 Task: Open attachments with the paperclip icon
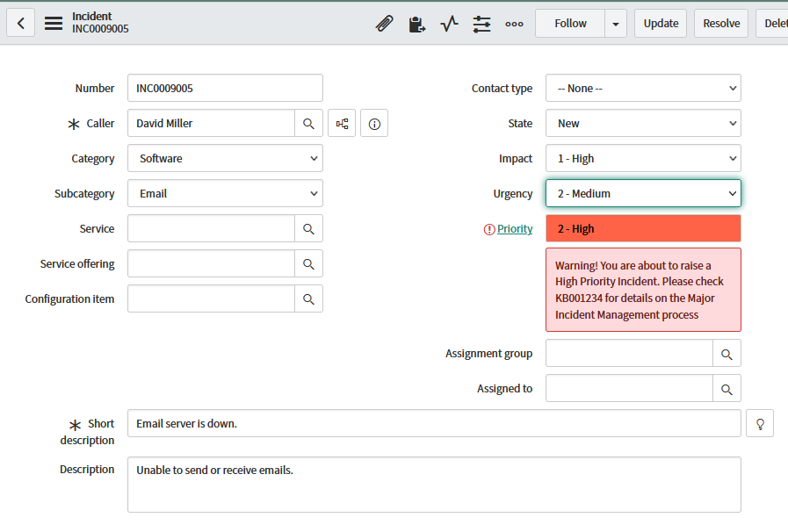pos(385,24)
